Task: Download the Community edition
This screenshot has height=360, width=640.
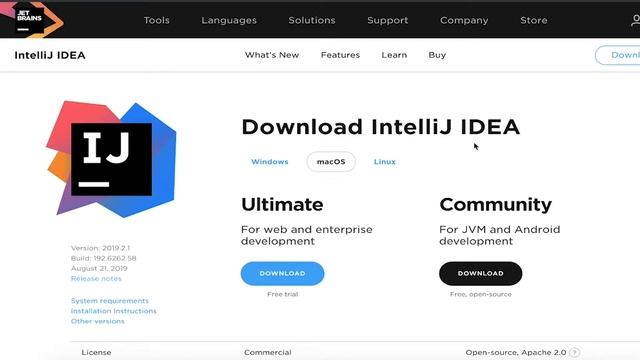Action: [480, 273]
